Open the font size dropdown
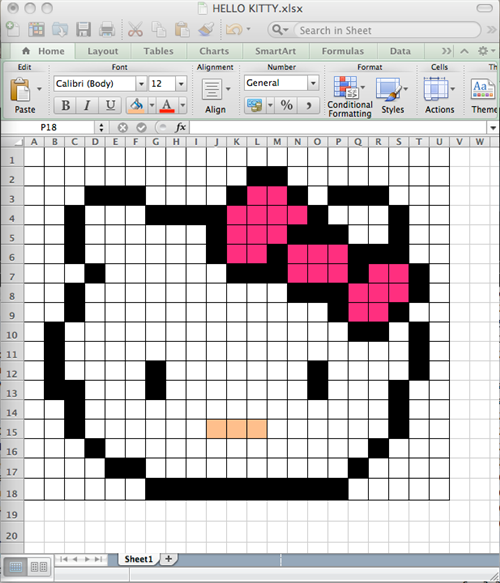The height and width of the screenshot is (583, 500). click(181, 84)
